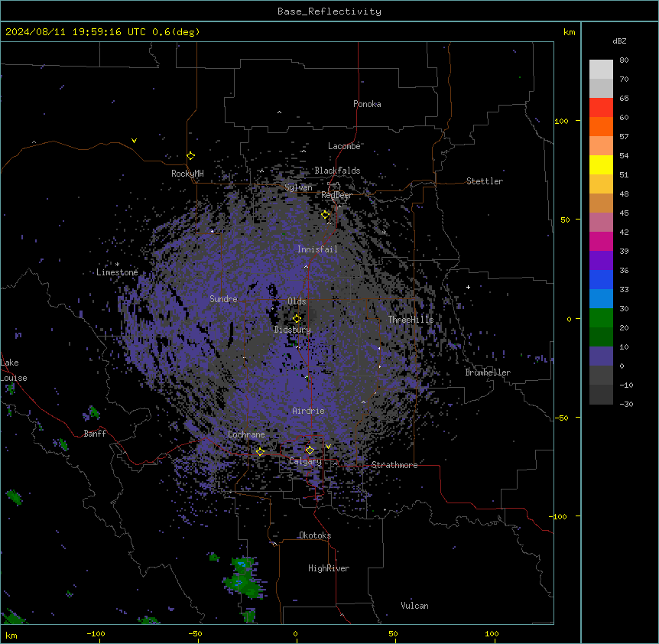This screenshot has height=644, width=659.
Task: Click the Strathmore label
Action: 394,465
